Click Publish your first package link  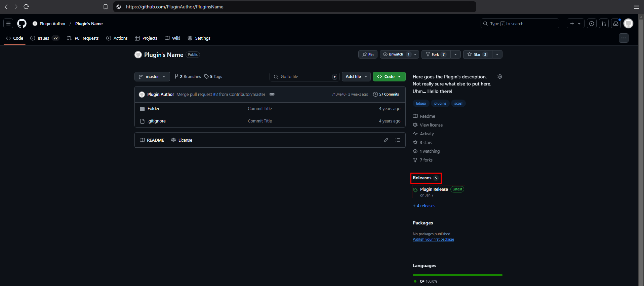tap(433, 240)
